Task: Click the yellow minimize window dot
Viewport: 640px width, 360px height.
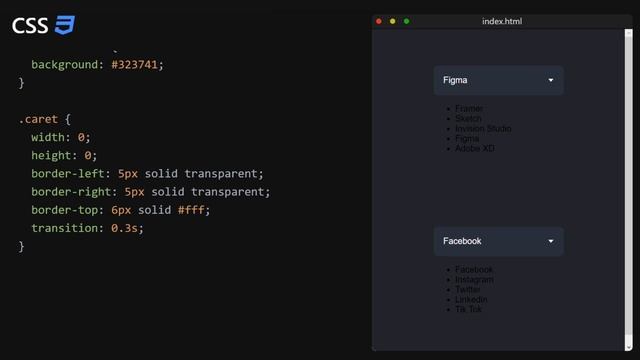Action: tap(393, 21)
